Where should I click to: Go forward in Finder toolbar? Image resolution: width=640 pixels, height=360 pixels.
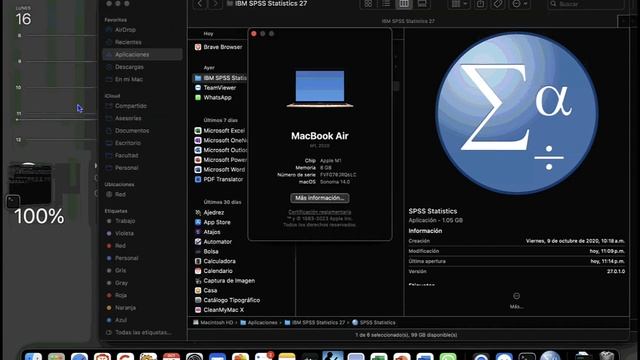tap(215, 4)
